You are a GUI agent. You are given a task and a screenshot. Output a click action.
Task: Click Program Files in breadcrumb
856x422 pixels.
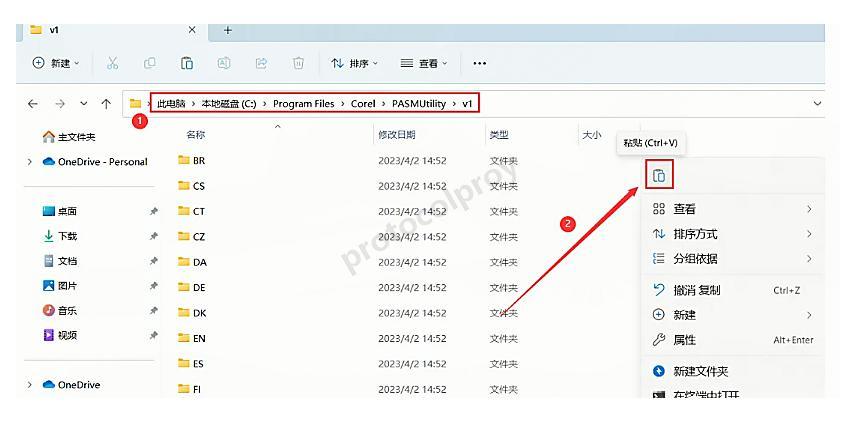pos(304,104)
